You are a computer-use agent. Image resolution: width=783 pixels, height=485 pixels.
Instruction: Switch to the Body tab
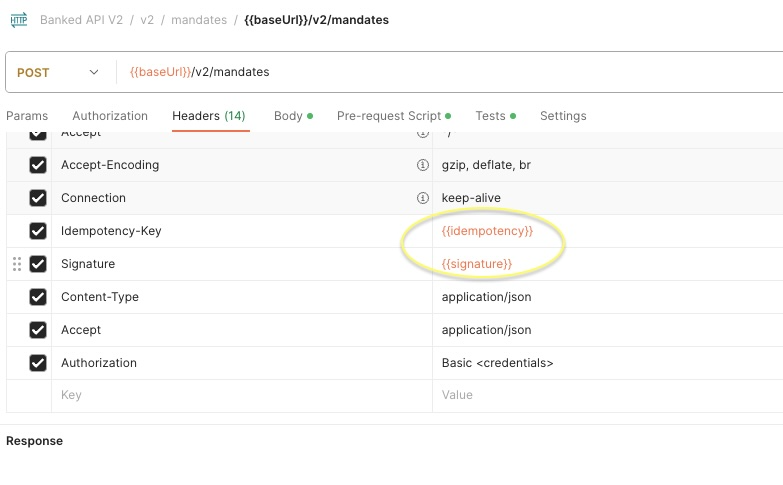click(x=288, y=116)
